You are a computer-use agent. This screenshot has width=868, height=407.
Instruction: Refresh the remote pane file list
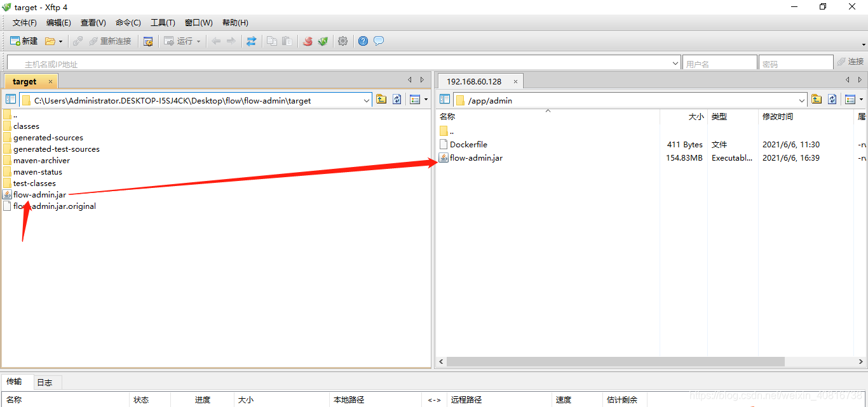tap(832, 100)
